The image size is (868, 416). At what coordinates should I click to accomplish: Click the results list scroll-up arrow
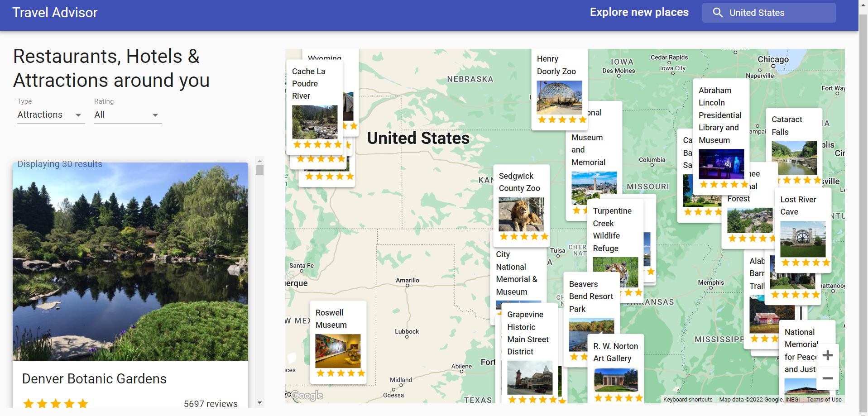coord(259,161)
